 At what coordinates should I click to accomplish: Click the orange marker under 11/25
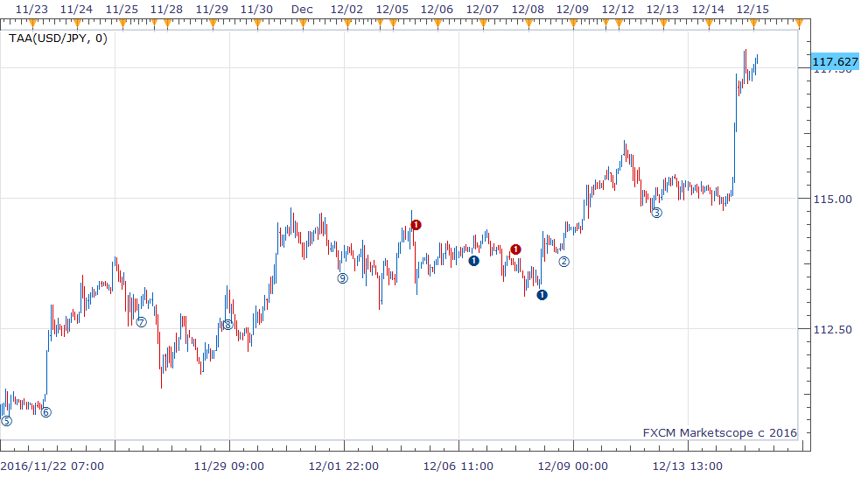[122, 24]
